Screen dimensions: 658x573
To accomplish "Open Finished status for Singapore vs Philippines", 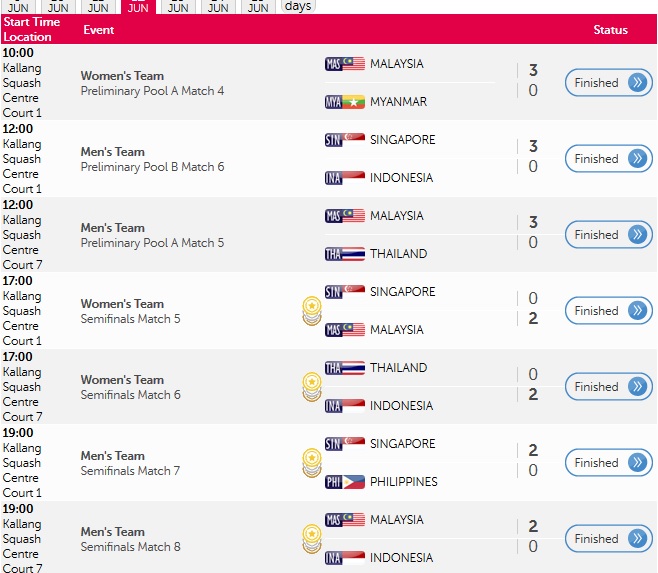I will tap(608, 463).
